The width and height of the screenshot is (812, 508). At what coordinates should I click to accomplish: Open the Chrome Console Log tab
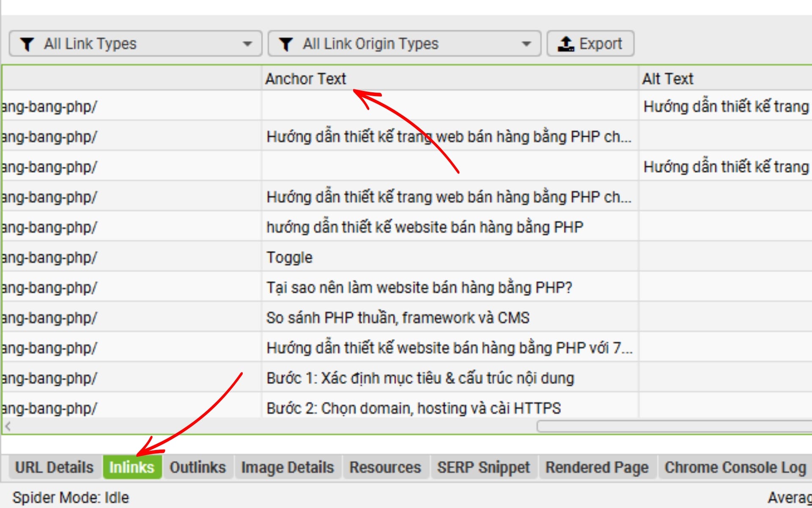[735, 467]
